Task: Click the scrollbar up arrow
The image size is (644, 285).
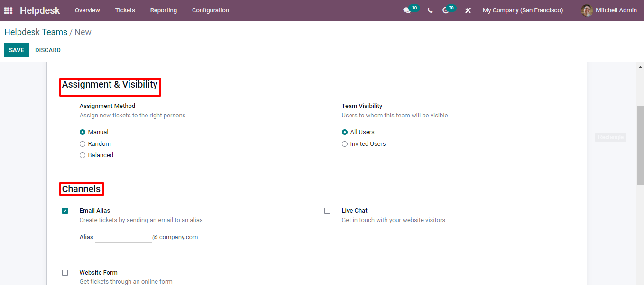Action: click(640, 67)
